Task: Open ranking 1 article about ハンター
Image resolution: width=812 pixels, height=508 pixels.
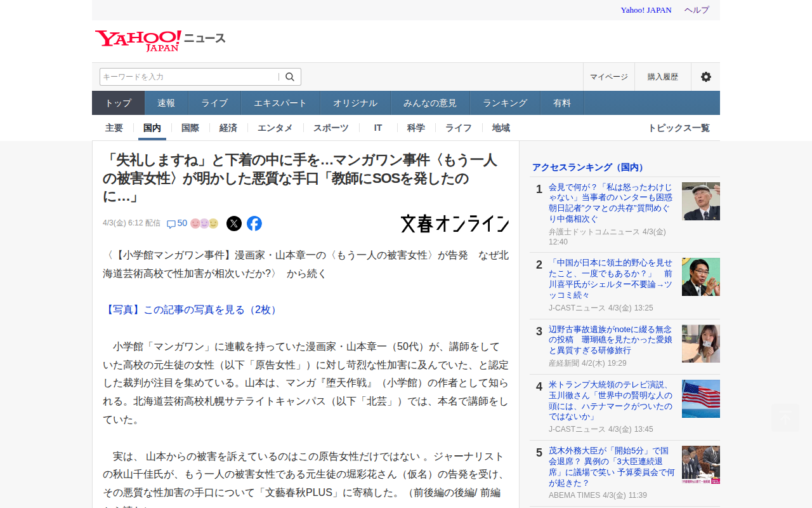Action: 612,203
